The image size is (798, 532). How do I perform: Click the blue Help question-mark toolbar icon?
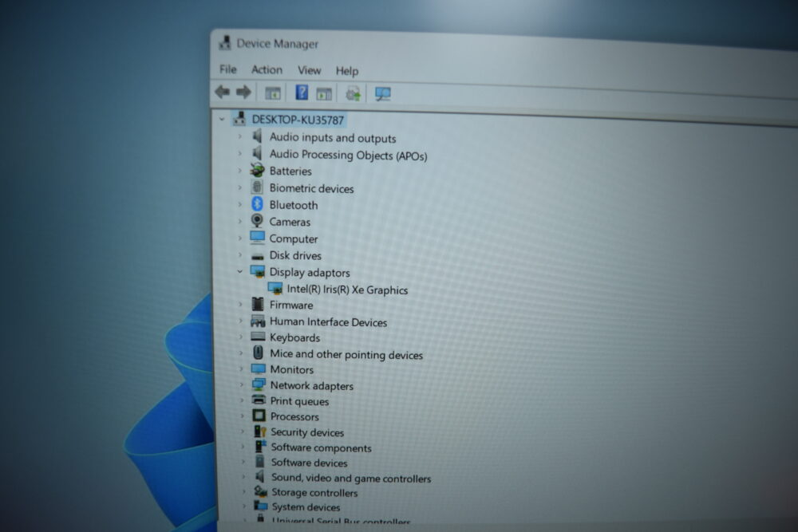[302, 93]
